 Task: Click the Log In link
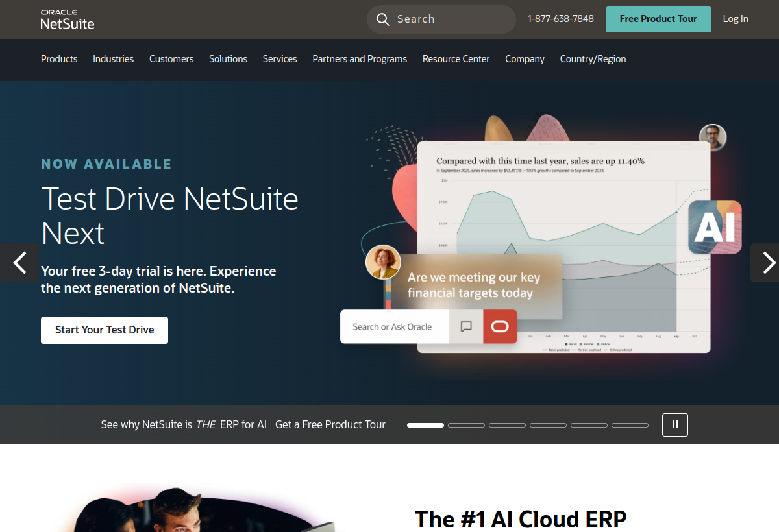(736, 19)
